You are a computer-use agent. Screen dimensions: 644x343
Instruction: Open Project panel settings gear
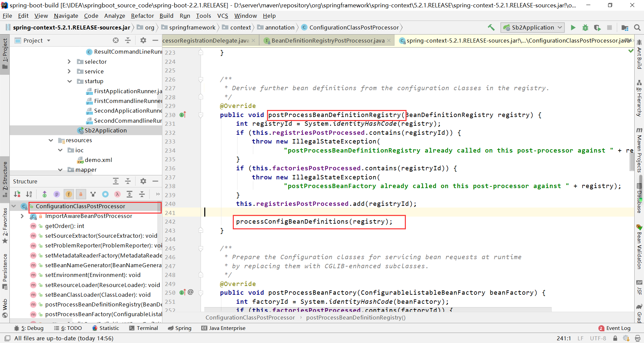[x=143, y=40]
